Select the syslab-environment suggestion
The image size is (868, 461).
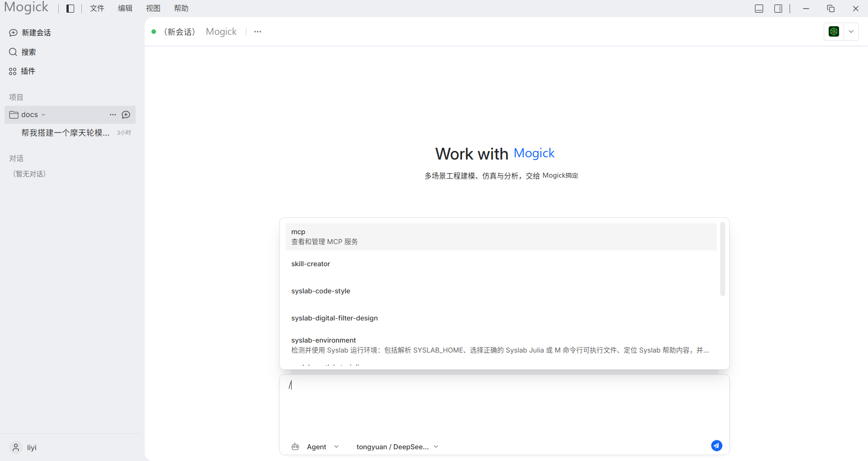pyautogui.click(x=501, y=345)
